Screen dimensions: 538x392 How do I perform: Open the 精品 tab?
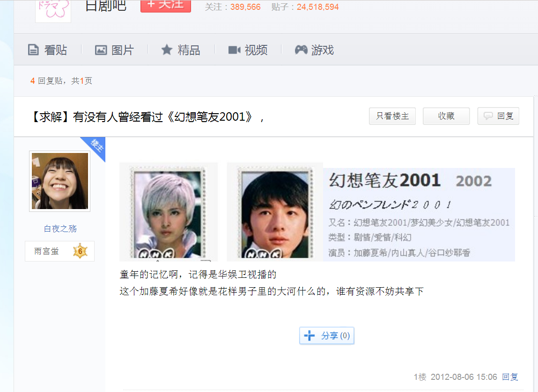[x=181, y=50]
